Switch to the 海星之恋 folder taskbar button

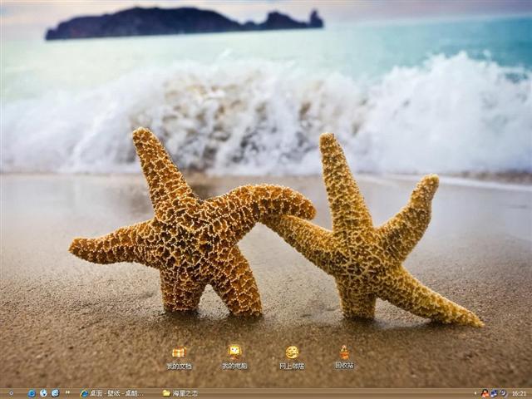180,393
